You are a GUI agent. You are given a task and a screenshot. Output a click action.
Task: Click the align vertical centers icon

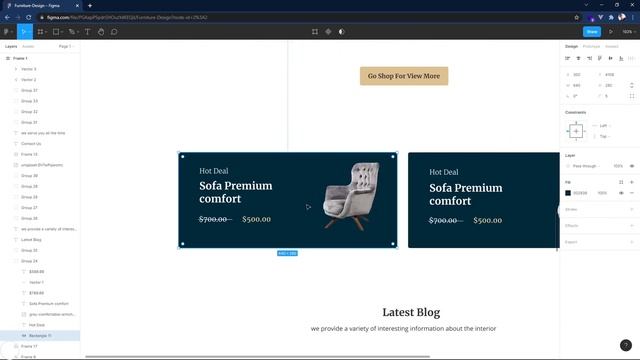[611, 58]
